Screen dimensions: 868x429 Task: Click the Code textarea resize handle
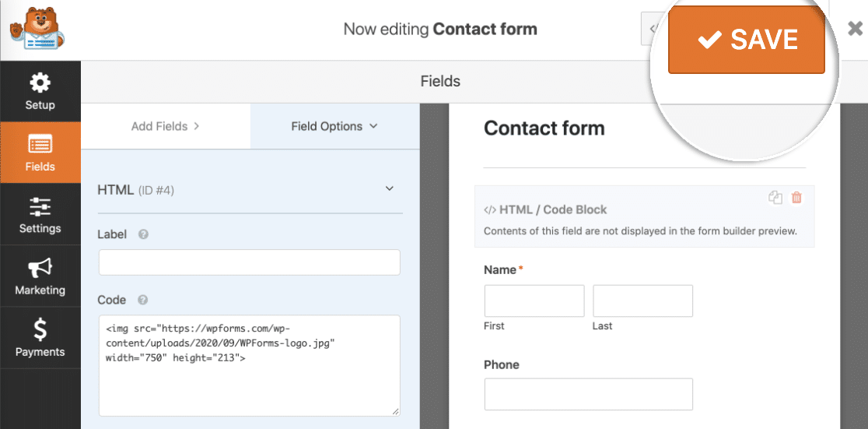coord(395,411)
